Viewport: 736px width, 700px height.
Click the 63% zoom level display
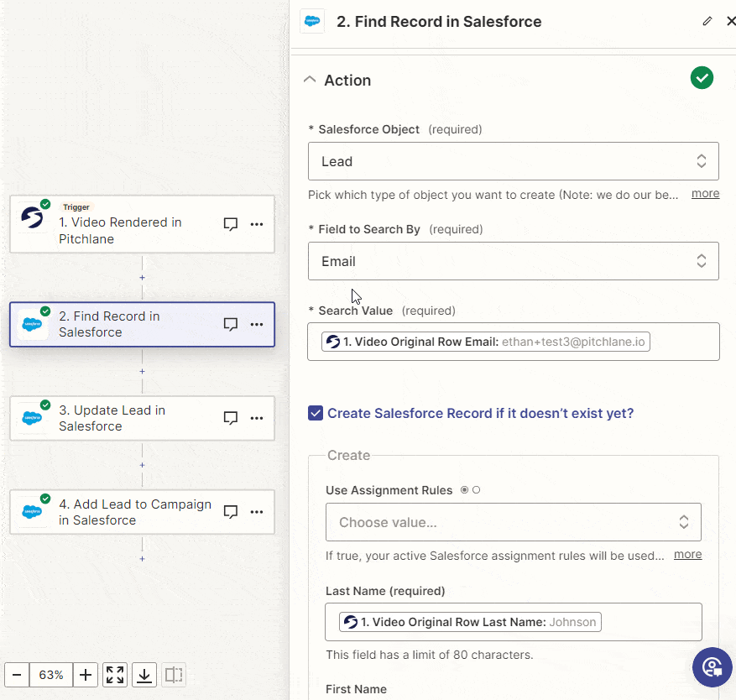(51, 675)
